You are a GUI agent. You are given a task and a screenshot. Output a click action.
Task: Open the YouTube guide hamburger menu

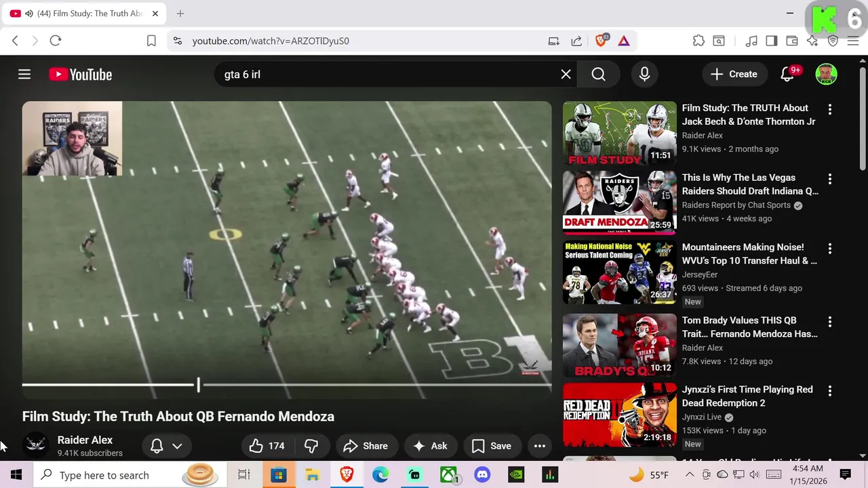click(24, 75)
